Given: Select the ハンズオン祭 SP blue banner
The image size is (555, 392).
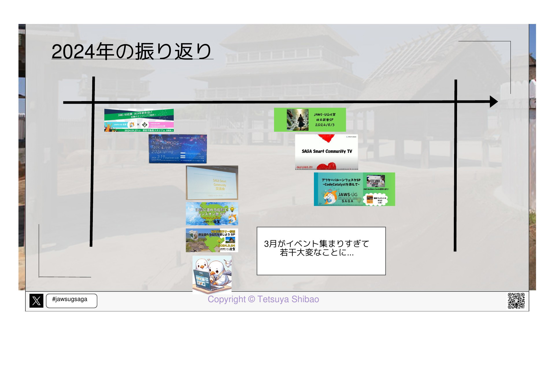Looking at the screenshot, I should (x=212, y=214).
